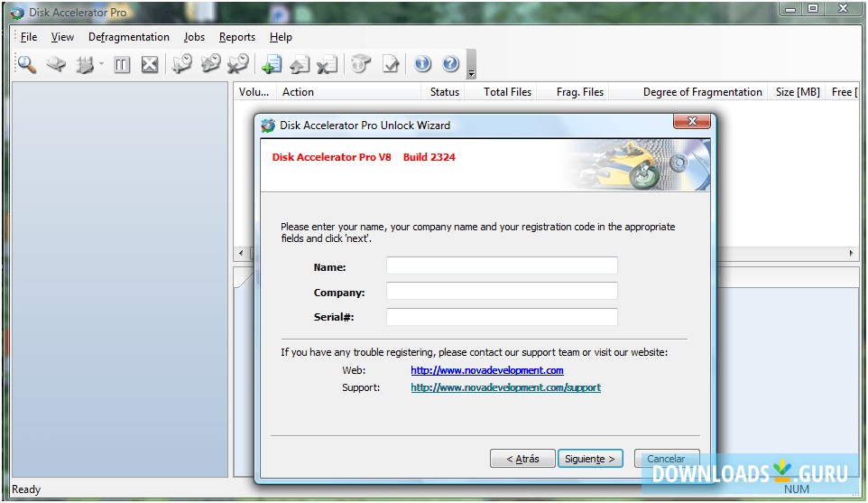Screen dimensions: 868x503
Task: Click the document checkmark toolbar icon
Action: (391, 64)
